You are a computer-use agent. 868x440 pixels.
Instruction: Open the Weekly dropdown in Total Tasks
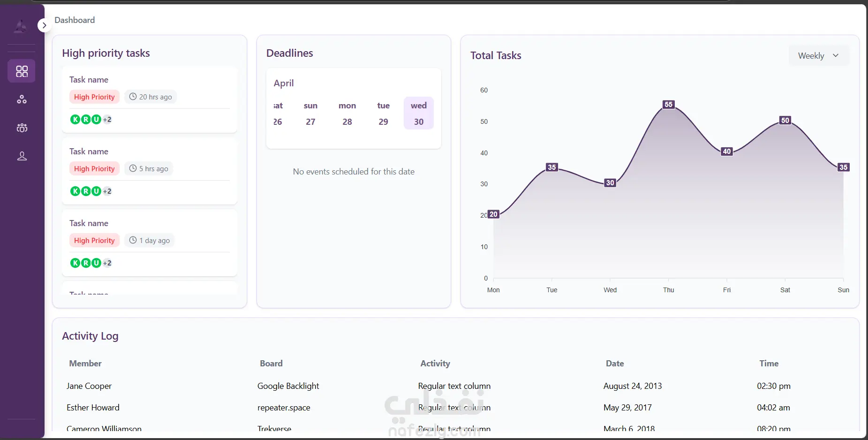click(819, 56)
